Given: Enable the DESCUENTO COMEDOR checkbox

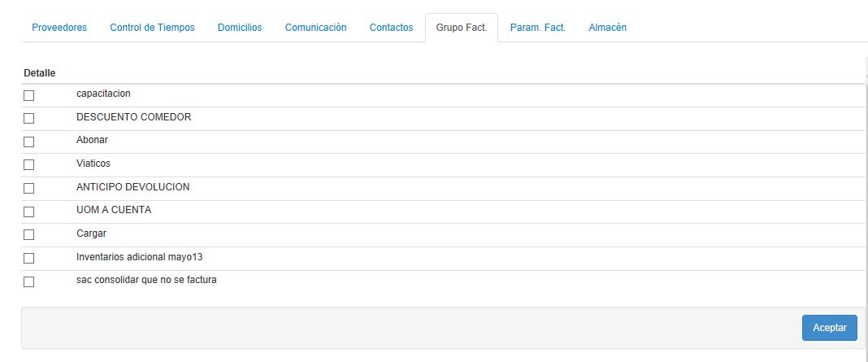Looking at the screenshot, I should pos(29,118).
